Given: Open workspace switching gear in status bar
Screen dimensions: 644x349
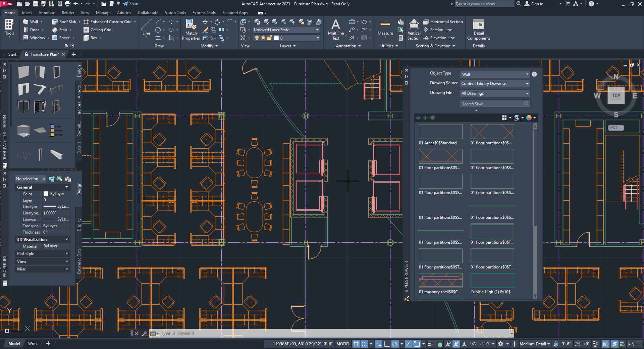Looking at the screenshot, I should point(501,344).
